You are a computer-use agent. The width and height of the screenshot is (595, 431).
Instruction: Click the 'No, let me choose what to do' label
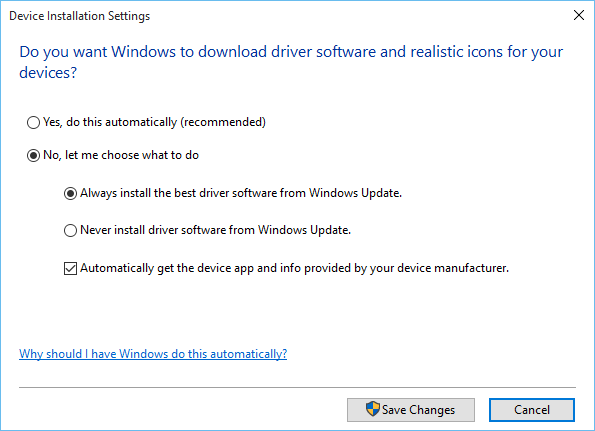(121, 155)
